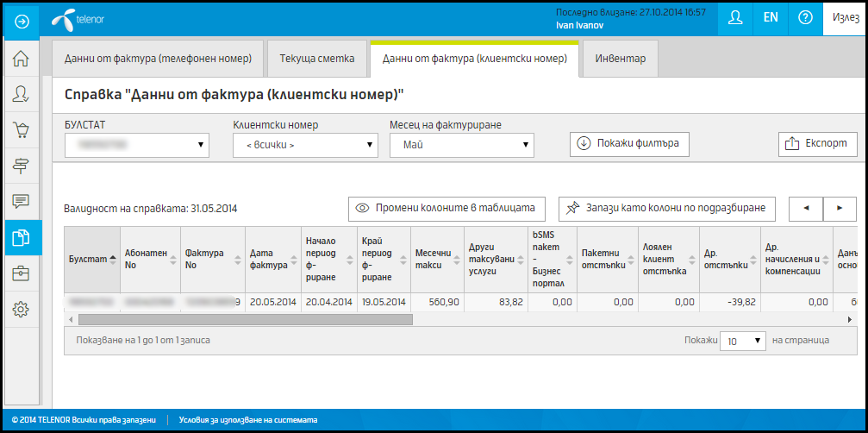Click cell with date 19.05.2014

[384, 302]
